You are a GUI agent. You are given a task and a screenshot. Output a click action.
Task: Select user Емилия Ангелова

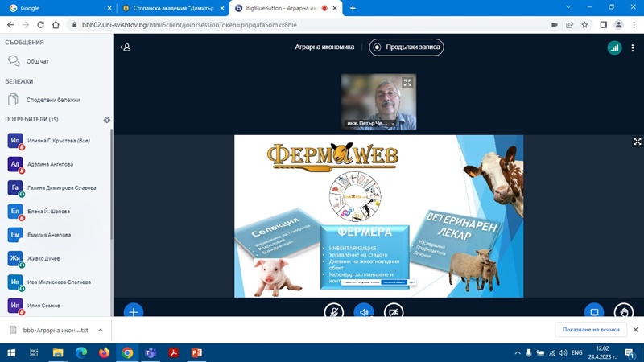tap(56, 235)
